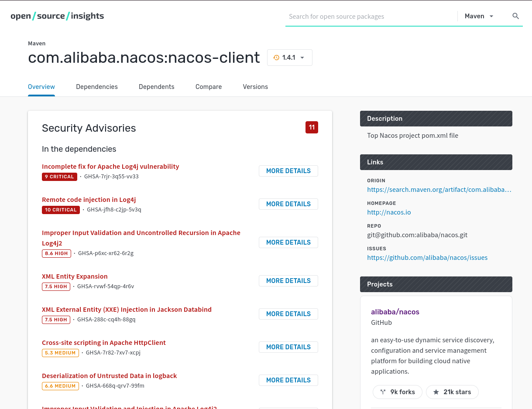532x409 pixels.
Task: Click the 9k forks chip
Action: tap(397, 392)
